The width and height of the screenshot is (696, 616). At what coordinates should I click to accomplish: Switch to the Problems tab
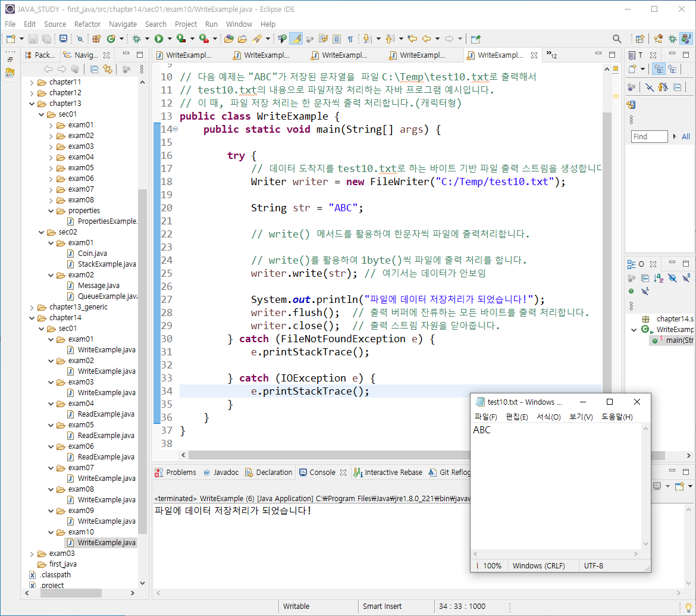tap(175, 473)
